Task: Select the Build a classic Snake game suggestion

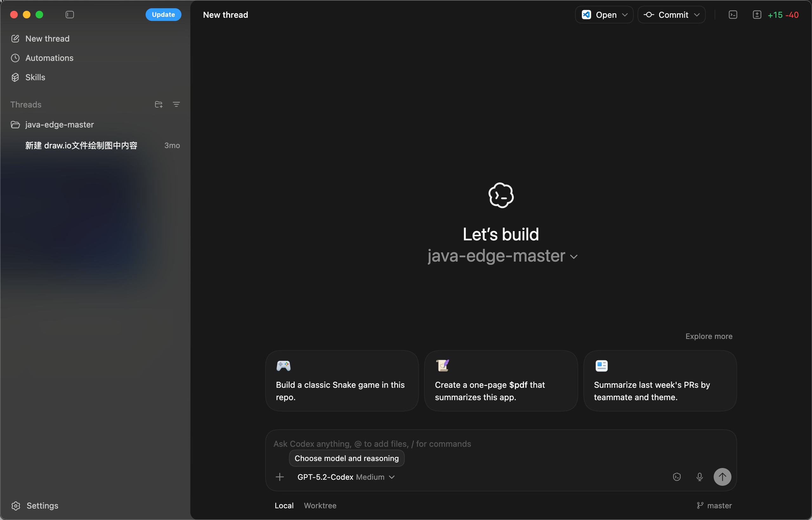Action: pyautogui.click(x=342, y=381)
